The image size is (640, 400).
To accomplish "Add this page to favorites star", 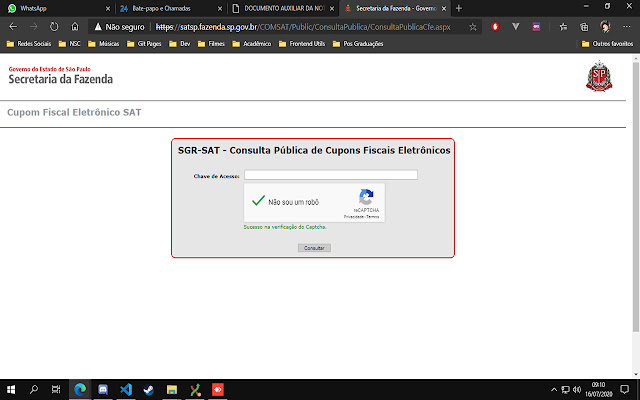I will tap(473, 27).
